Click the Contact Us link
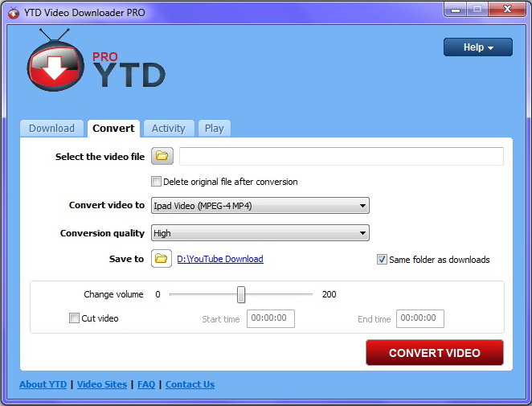The height and width of the screenshot is (406, 532). point(190,384)
